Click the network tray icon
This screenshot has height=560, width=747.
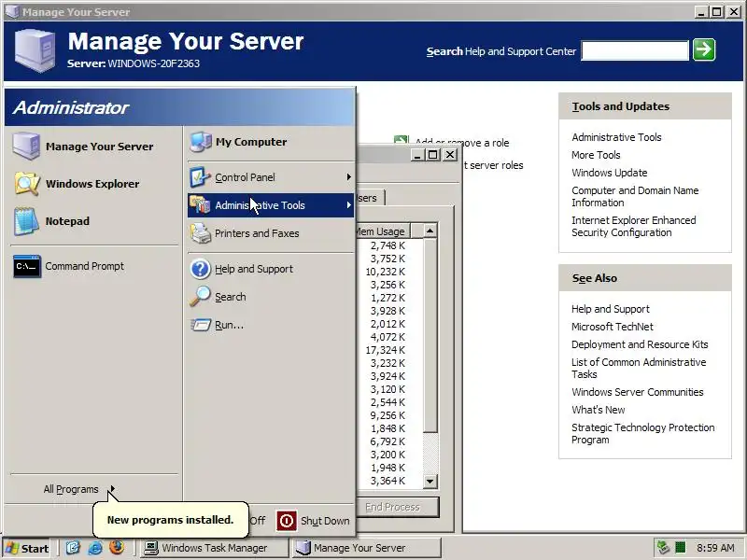[x=663, y=548]
